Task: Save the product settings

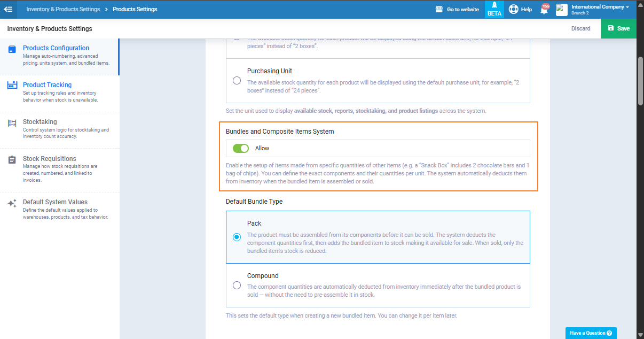Action: (618, 28)
